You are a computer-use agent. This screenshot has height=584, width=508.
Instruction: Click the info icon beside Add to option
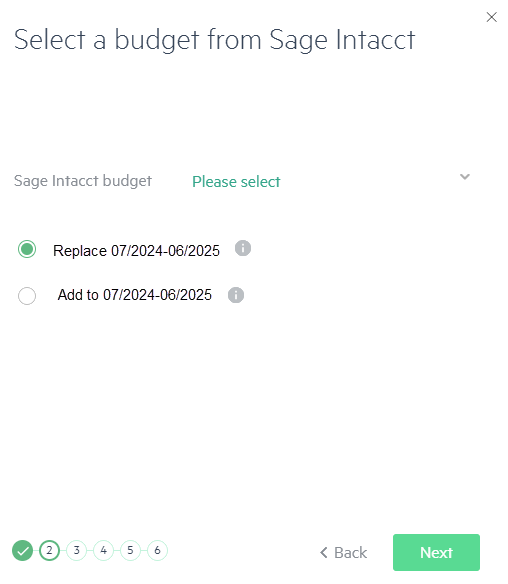(x=236, y=295)
